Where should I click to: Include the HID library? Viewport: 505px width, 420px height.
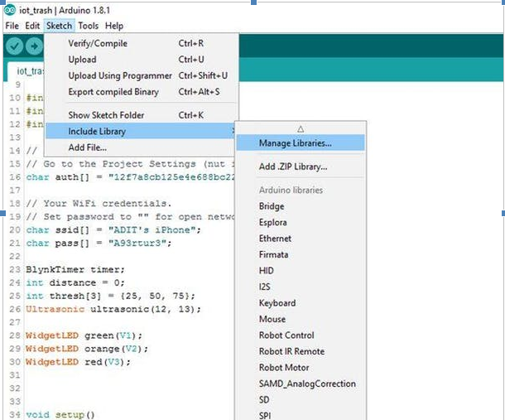[301, 270]
